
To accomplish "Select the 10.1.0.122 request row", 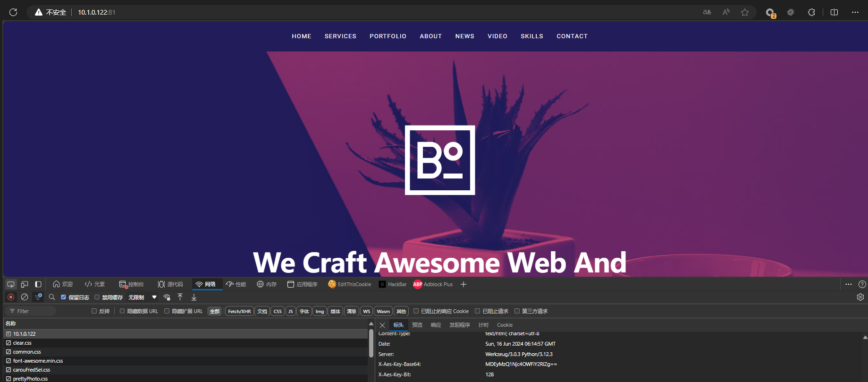I will point(185,334).
